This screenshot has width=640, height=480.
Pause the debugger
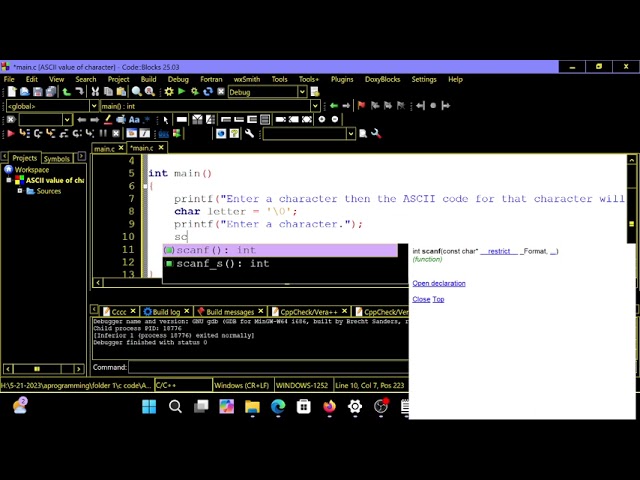(103, 133)
